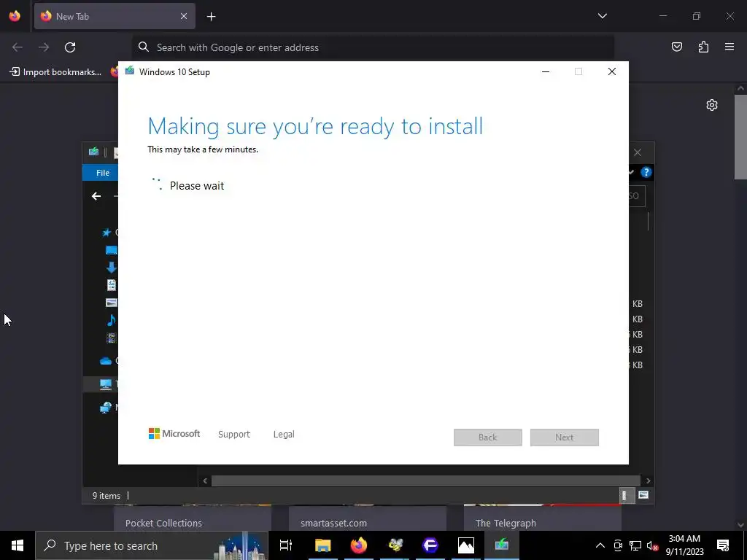Open Photos app on taskbar

pos(466,545)
